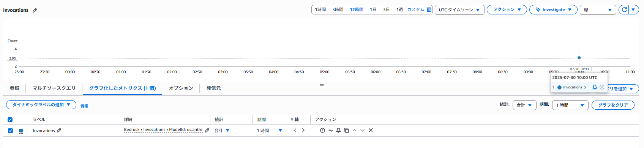644x148 pixels.
Task: Open the UTC timezone dropdown
Action: (x=459, y=10)
